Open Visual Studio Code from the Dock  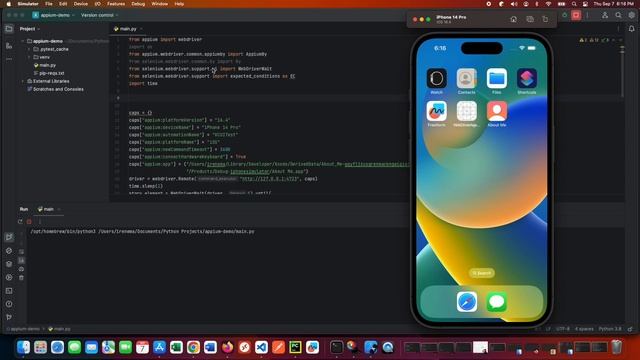point(261,347)
